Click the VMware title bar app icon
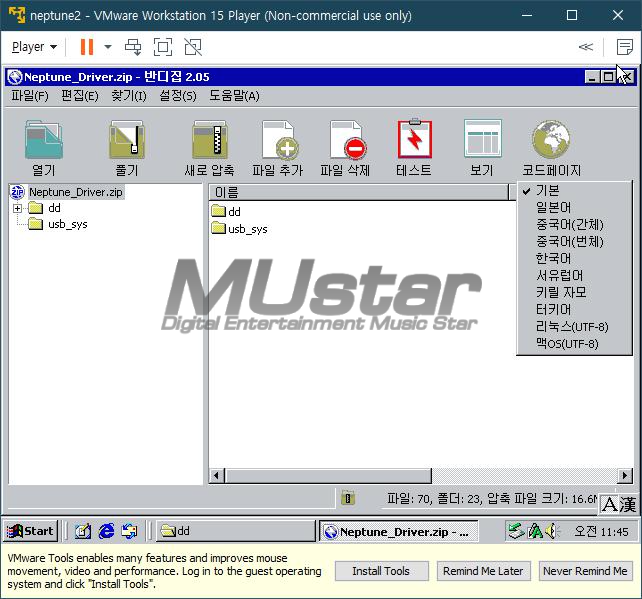642x599 pixels. pyautogui.click(x=17, y=15)
